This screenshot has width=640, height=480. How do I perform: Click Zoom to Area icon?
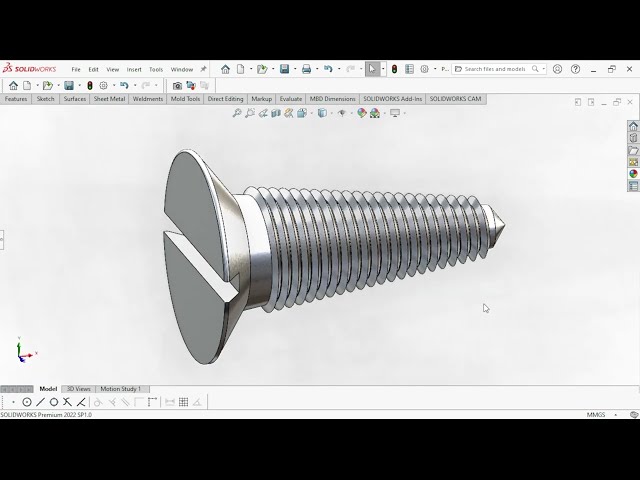(250, 113)
